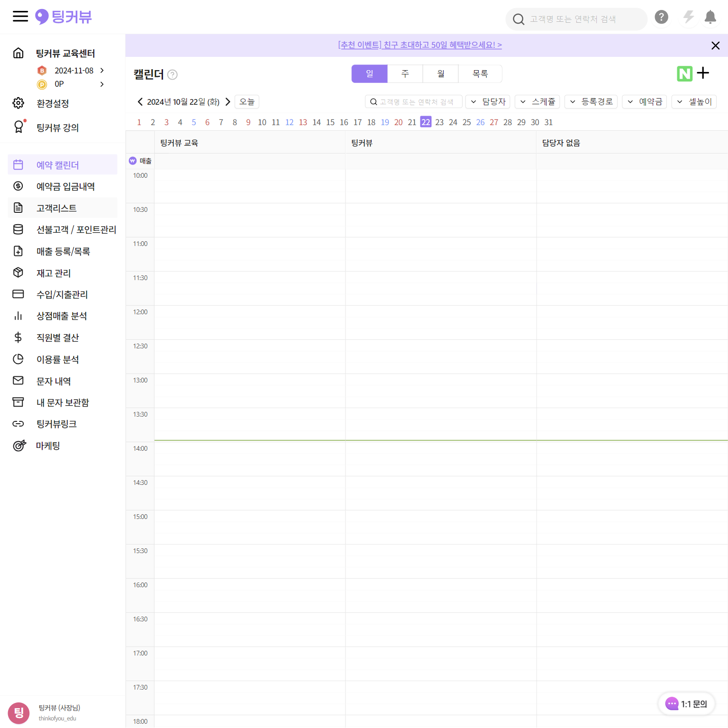Screen dimensions: 728x728
Task: Open 이용률 분석 pie chart icon
Action: coord(18,359)
